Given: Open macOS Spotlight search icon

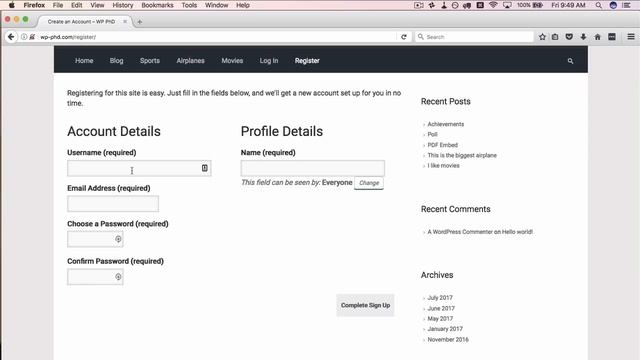Looking at the screenshot, I should pos(598,5).
